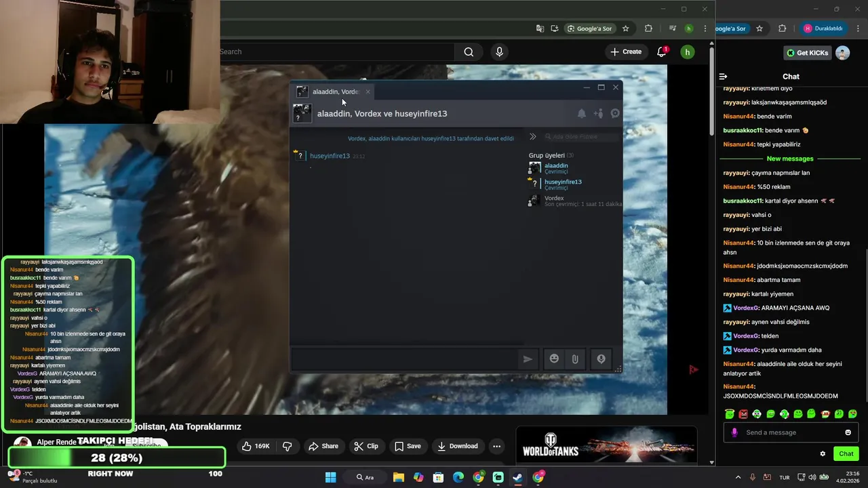The height and width of the screenshot is (488, 868).
Task: Collapse the Steam group members panel
Action: click(x=533, y=137)
